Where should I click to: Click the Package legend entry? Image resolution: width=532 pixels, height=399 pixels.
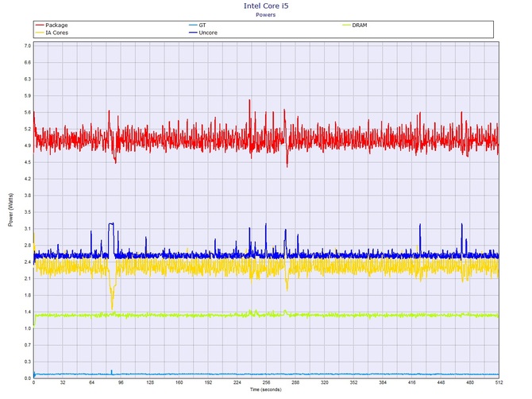[52, 25]
